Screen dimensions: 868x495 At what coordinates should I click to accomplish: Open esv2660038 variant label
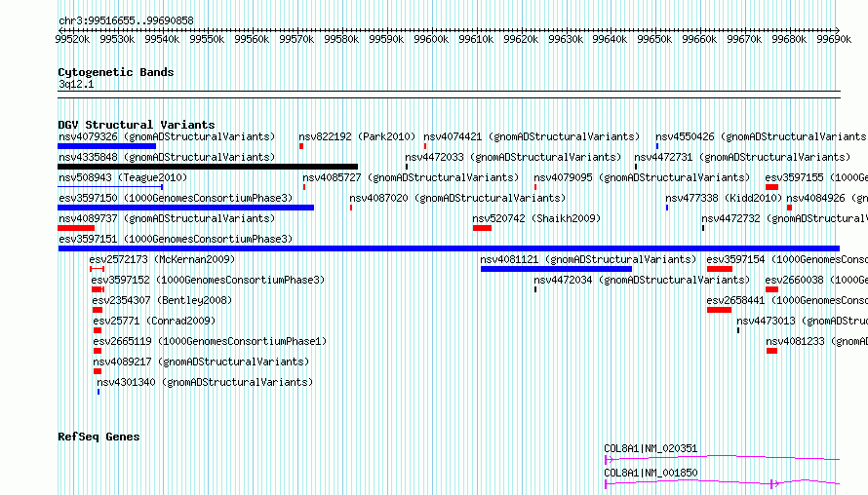[816, 280]
